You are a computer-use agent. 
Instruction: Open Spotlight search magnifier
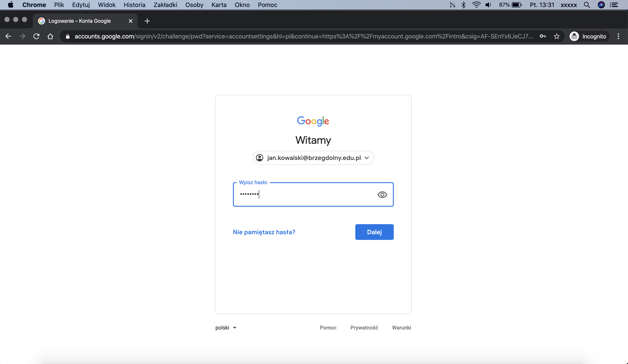[587, 5]
